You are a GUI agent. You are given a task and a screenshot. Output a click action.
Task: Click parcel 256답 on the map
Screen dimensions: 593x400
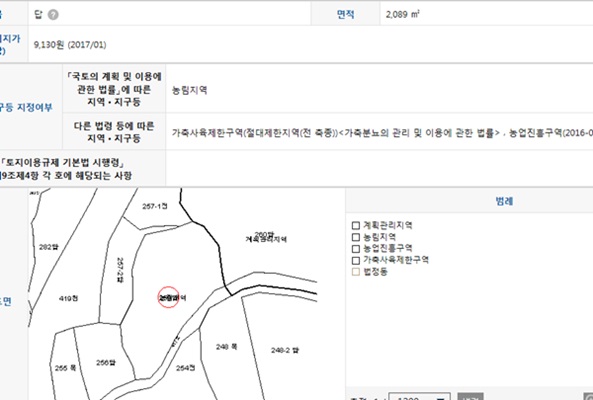tap(106, 363)
